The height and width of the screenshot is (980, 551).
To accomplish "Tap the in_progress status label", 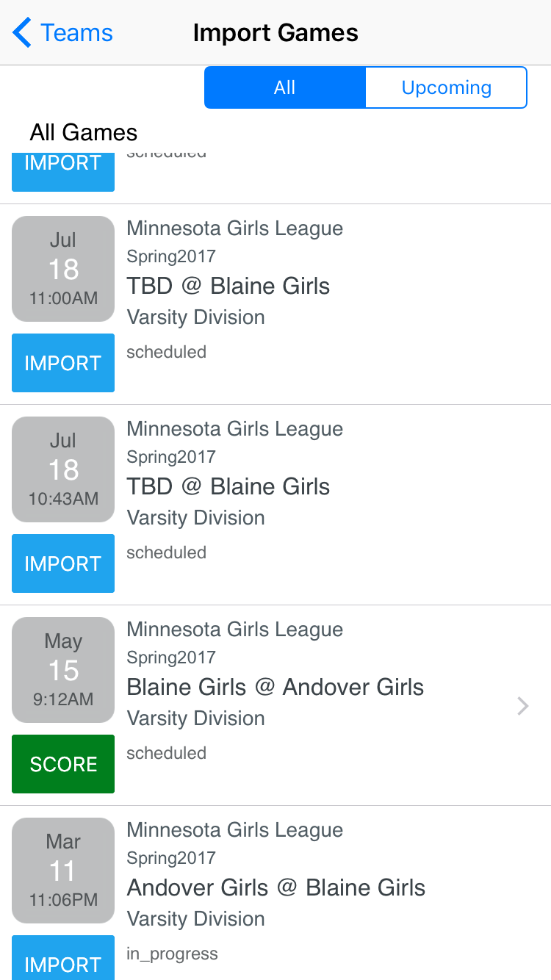I will (x=172, y=954).
